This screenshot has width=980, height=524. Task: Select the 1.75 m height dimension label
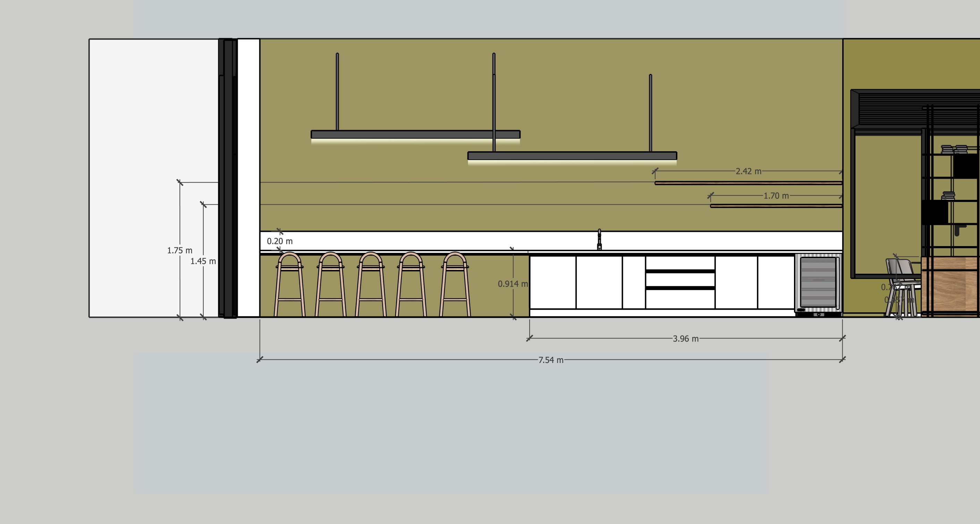179,251
